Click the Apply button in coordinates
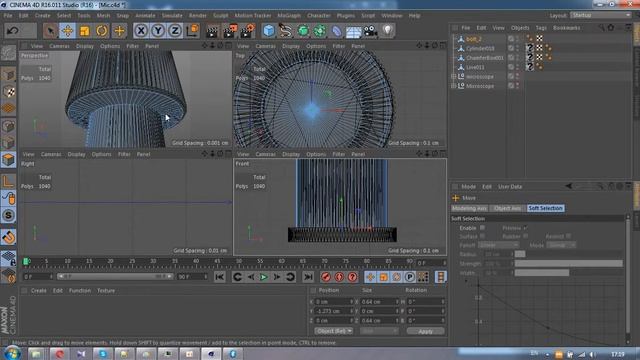Screen dimensions: 640x360 coord(425,331)
